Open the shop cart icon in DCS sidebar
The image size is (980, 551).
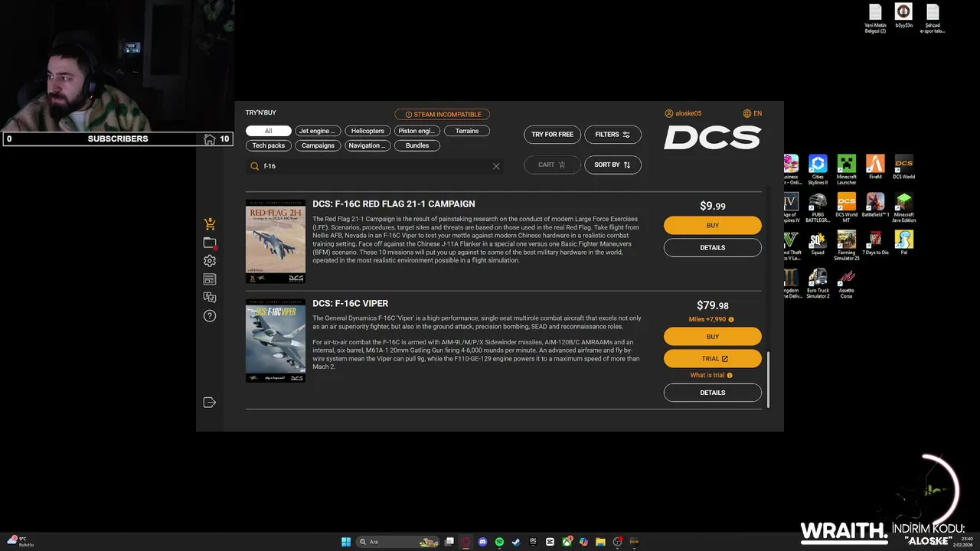(x=210, y=224)
